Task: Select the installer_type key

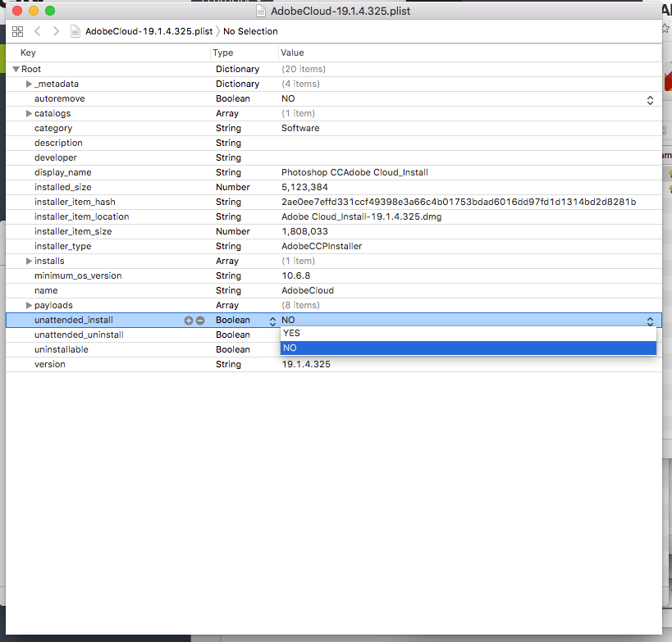Action: pyautogui.click(x=63, y=246)
